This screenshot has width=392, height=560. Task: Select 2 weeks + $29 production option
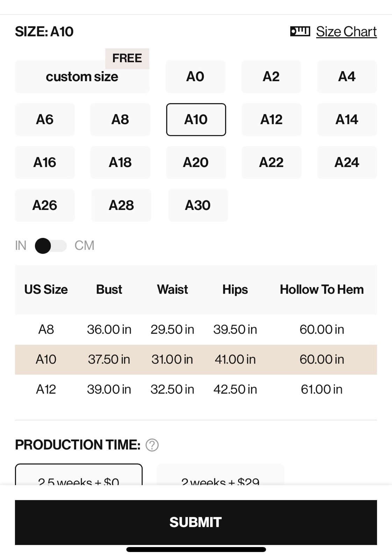pyautogui.click(x=220, y=475)
